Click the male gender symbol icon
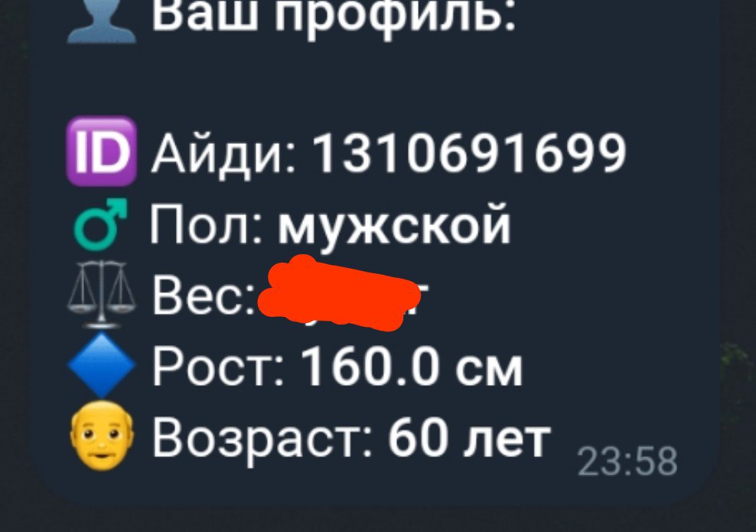Viewport: 756px width, 532px height. pyautogui.click(x=101, y=224)
